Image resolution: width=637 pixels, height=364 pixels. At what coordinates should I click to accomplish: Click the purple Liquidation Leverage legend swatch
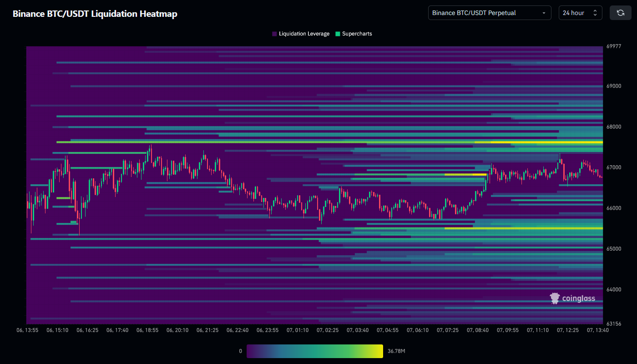pyautogui.click(x=274, y=34)
